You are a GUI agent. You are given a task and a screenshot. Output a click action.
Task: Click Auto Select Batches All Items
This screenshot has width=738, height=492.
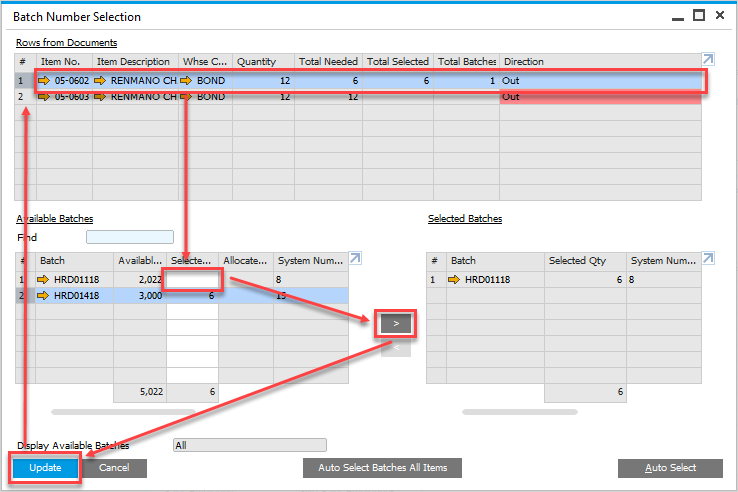(x=382, y=468)
